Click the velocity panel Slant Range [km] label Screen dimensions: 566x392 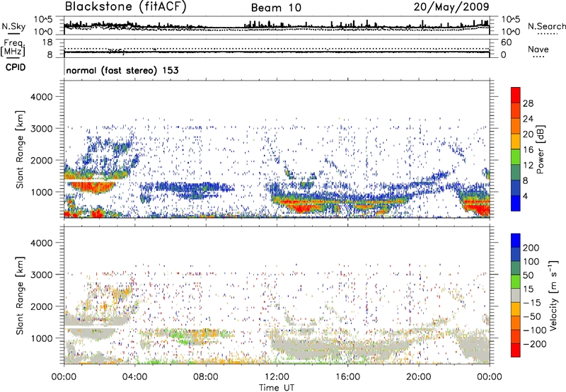[20, 295]
